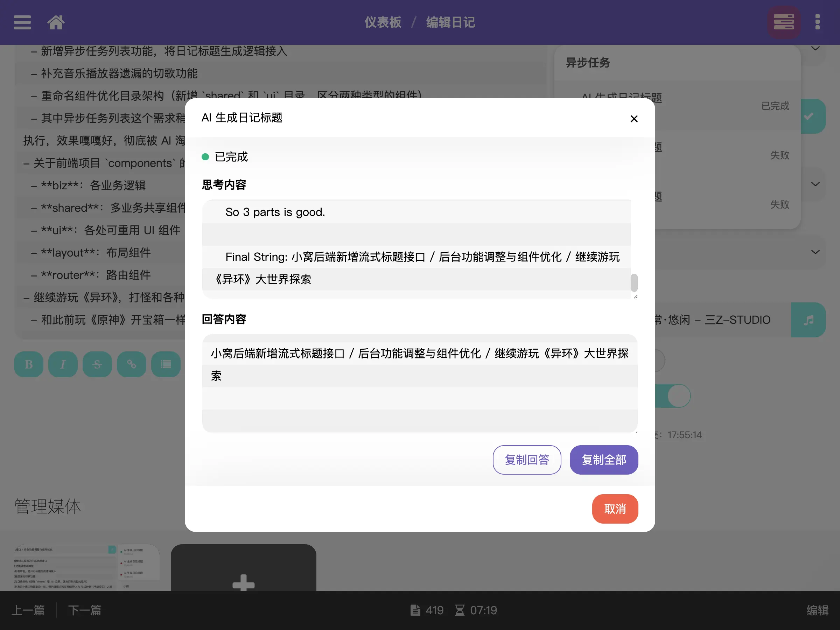
Task: Click the 17:55:14 timestamp
Action: [684, 435]
